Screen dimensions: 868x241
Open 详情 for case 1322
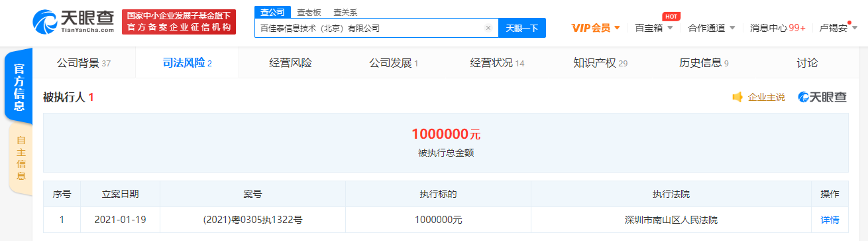click(x=830, y=220)
